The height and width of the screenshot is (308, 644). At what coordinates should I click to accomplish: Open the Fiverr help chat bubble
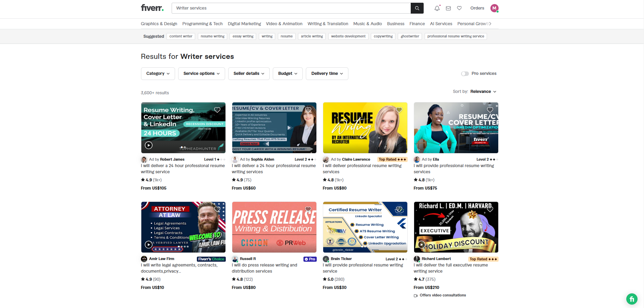click(x=632, y=299)
